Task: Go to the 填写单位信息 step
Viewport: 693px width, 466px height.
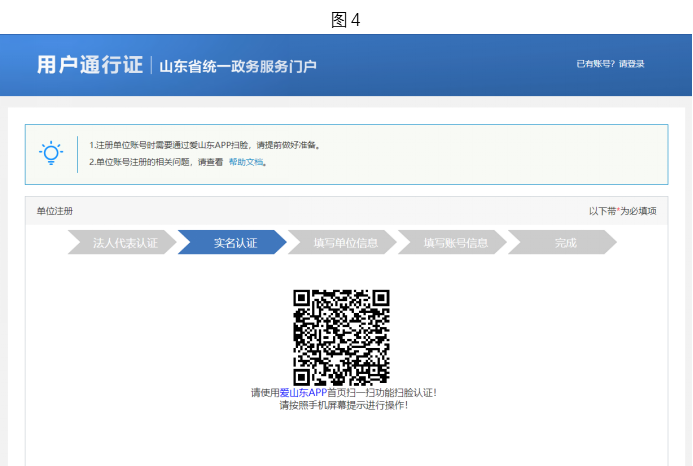Action: coord(345,243)
